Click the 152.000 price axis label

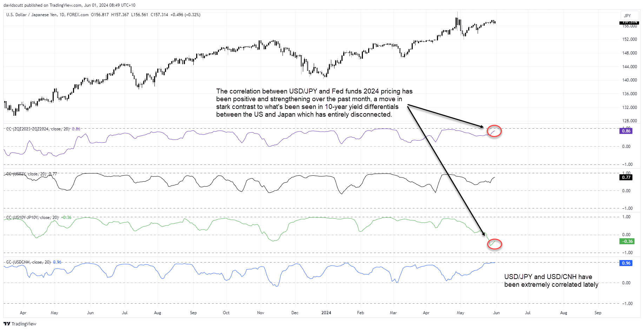[x=630, y=39]
